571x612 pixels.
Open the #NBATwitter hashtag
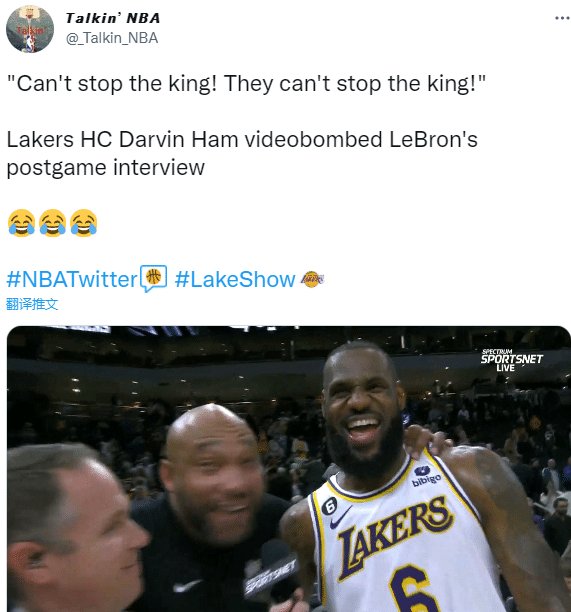72,279
